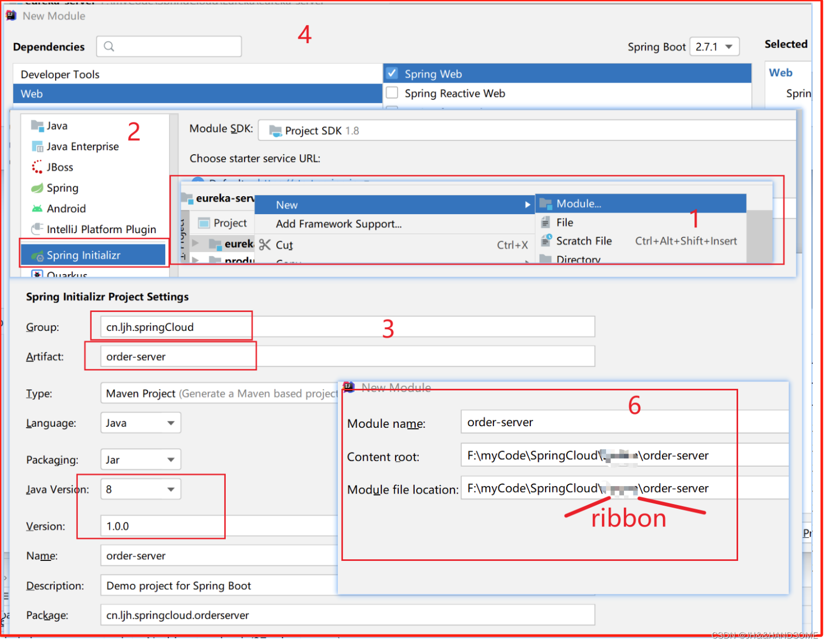
Task: Select Java Enterprise module type
Action: pyautogui.click(x=95, y=146)
